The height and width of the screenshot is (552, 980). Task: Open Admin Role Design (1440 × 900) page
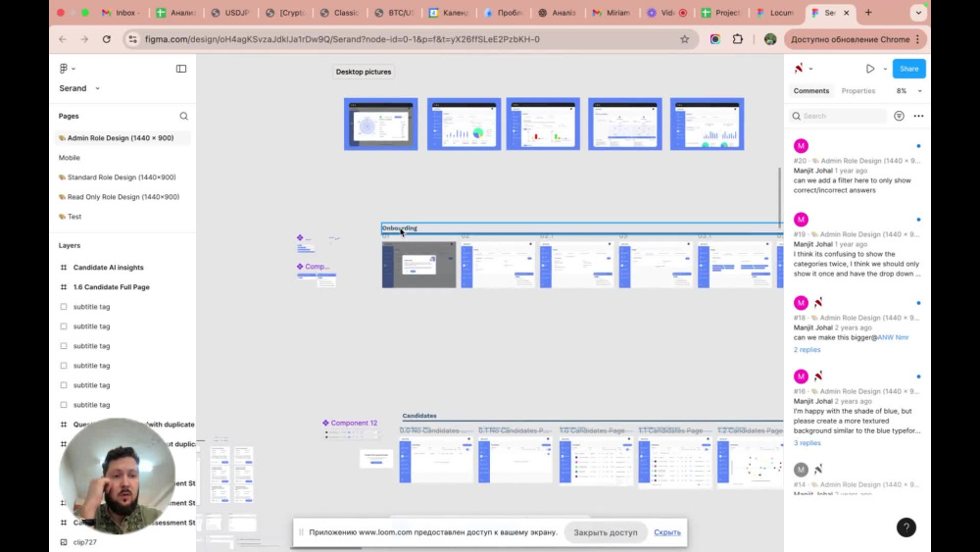pos(121,137)
